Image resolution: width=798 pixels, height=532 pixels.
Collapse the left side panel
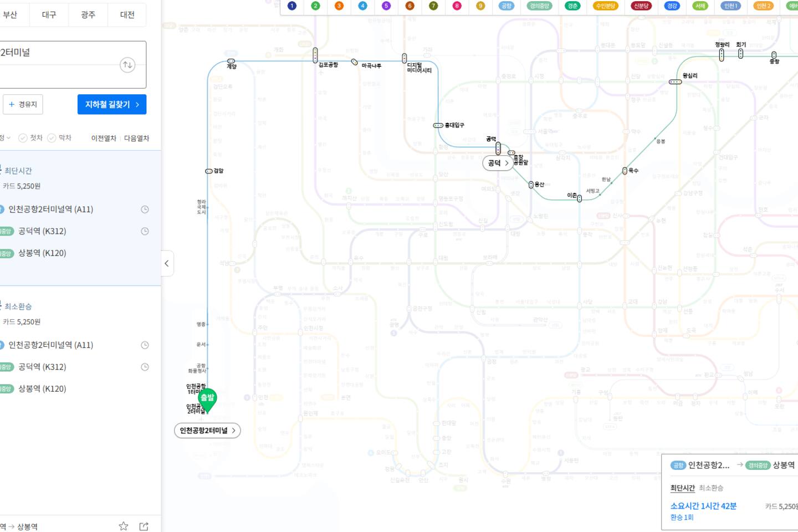point(167,263)
